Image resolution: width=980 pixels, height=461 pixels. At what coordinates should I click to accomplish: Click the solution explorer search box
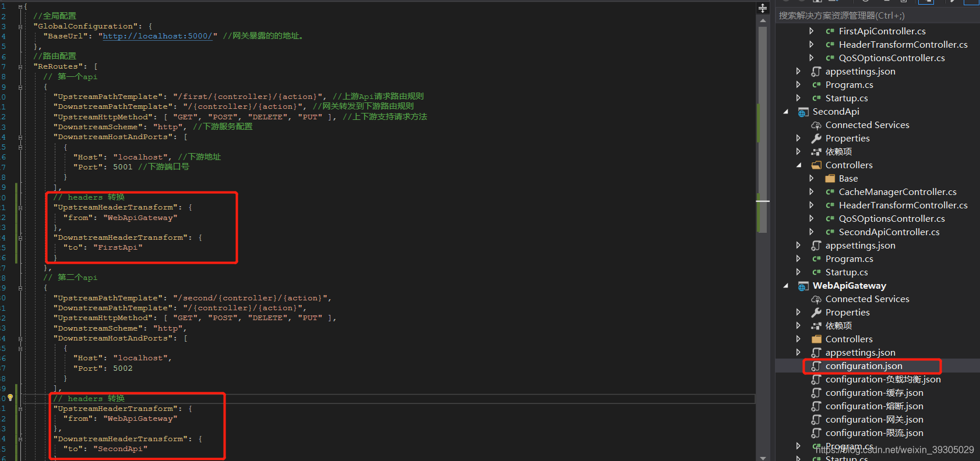tap(877, 16)
